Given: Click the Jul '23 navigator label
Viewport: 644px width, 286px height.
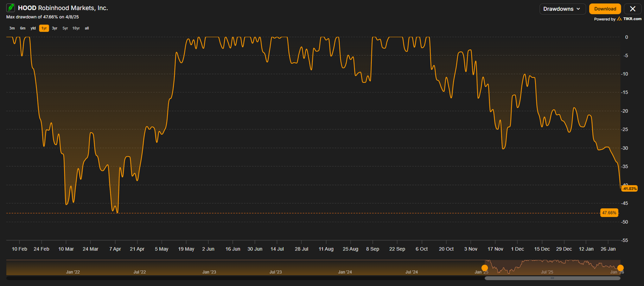Looking at the screenshot, I should (x=275, y=272).
